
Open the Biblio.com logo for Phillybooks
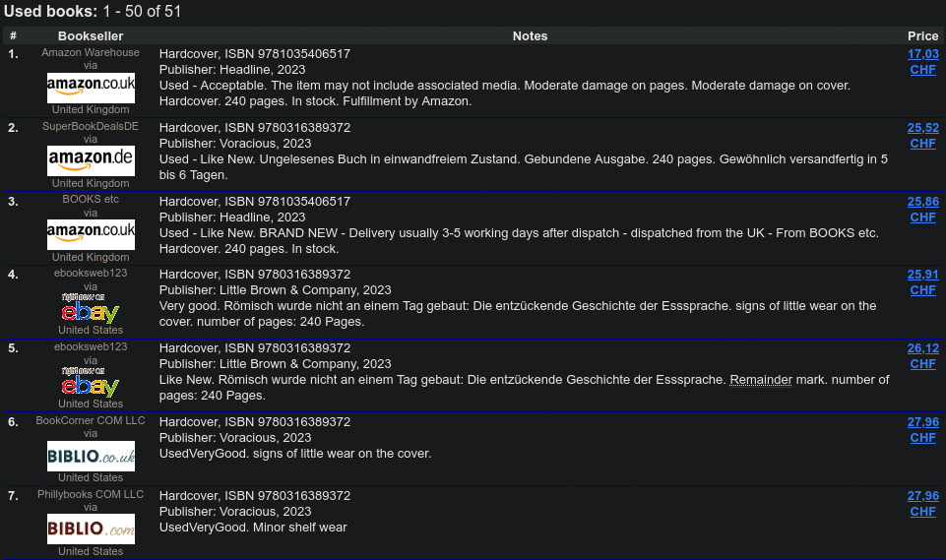coord(91,529)
